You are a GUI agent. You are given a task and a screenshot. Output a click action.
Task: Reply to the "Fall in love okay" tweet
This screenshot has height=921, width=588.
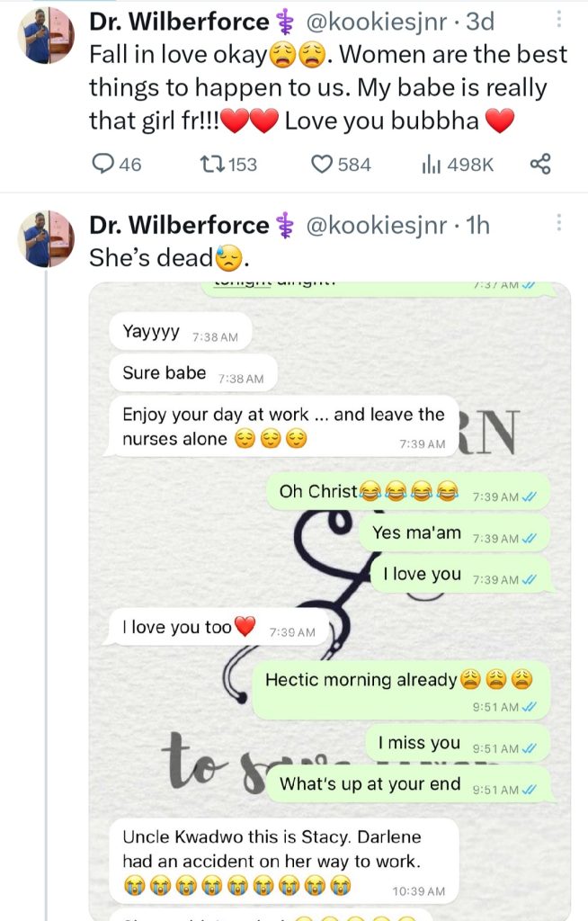[104, 164]
